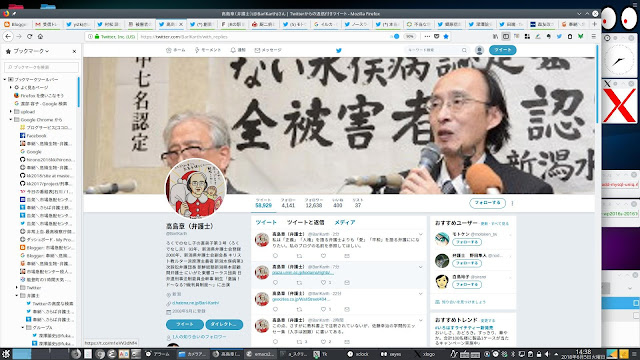Expand the upload bookmark folder
640x360 pixels.
[11, 111]
